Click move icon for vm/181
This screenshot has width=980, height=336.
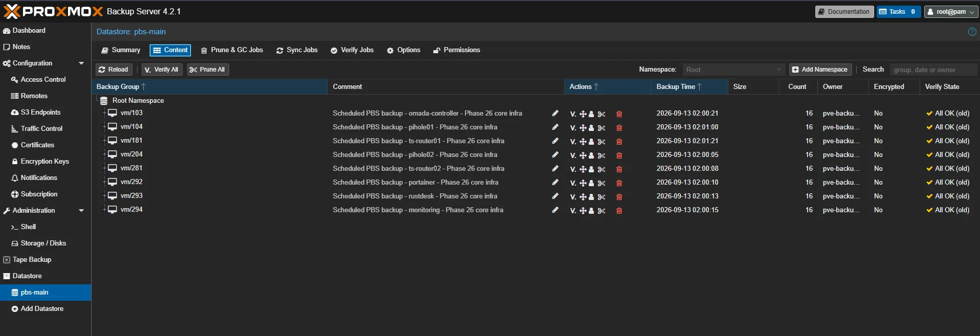tap(583, 141)
